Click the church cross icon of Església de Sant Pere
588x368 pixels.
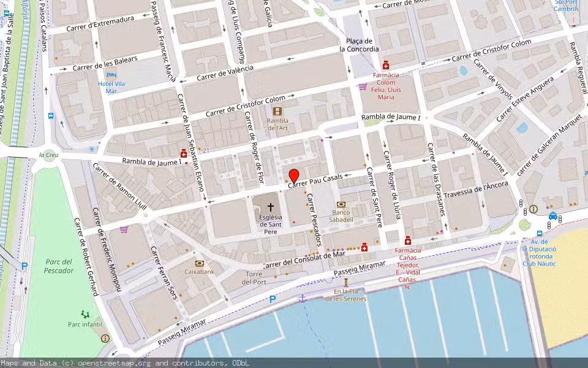[270, 207]
